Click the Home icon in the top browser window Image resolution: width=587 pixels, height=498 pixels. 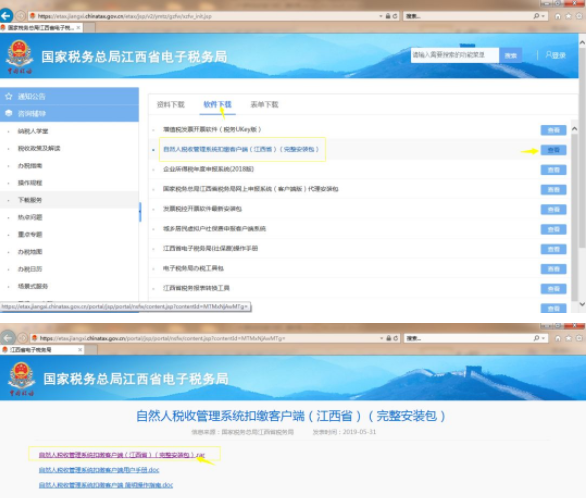click(x=558, y=16)
